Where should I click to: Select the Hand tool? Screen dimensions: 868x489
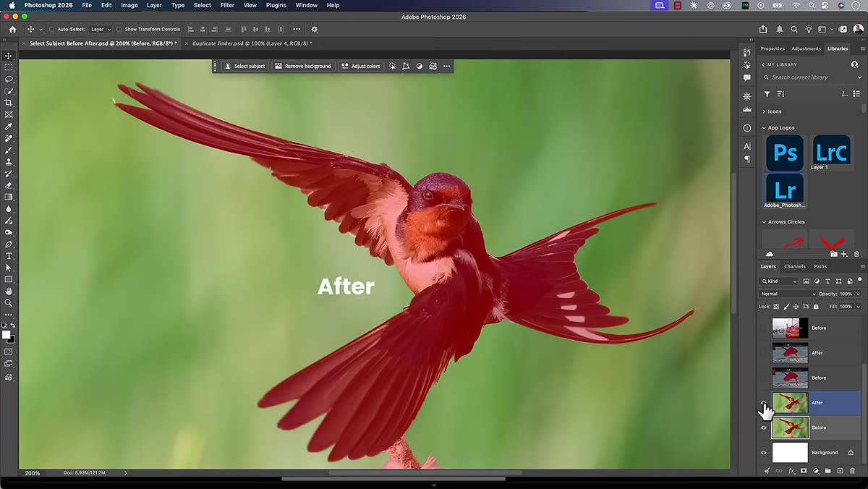pos(9,292)
